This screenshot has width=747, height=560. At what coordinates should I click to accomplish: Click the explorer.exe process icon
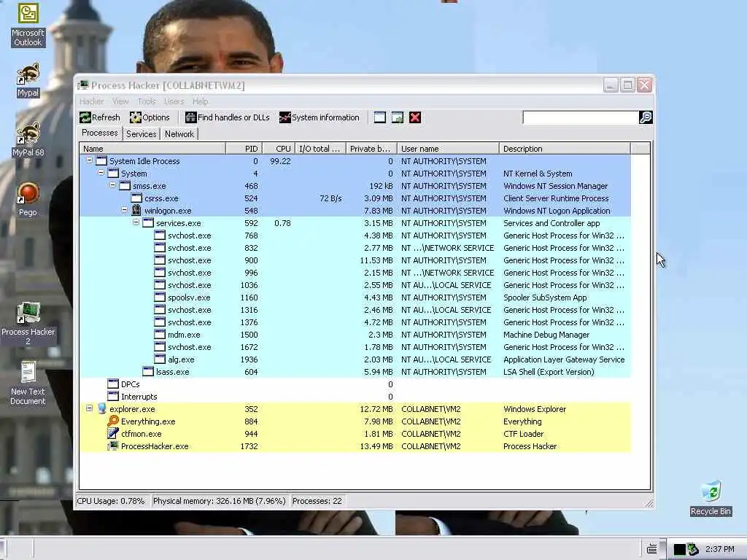101,408
